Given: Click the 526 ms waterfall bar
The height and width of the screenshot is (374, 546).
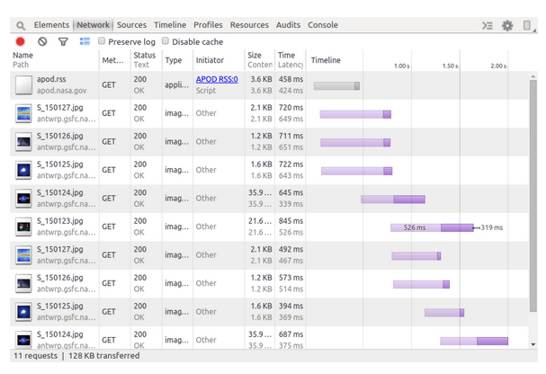Looking at the screenshot, I should (x=432, y=228).
